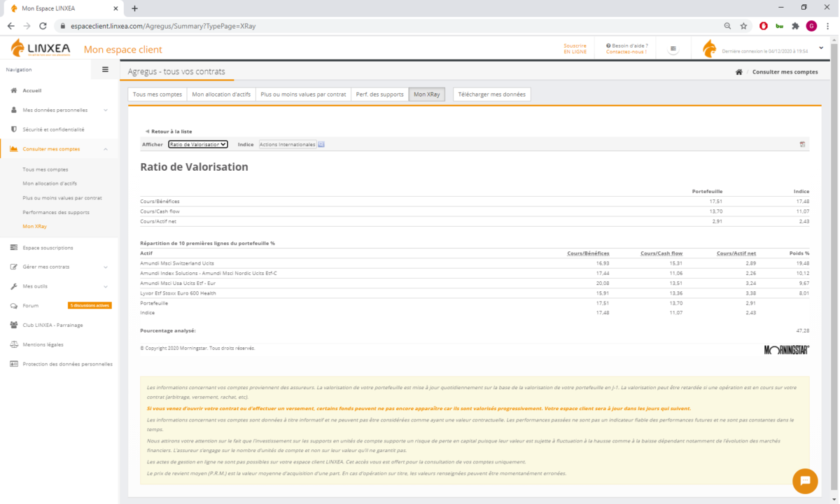Click Contactez-nous help link
This screenshot has height=504, width=840.
pyautogui.click(x=626, y=52)
